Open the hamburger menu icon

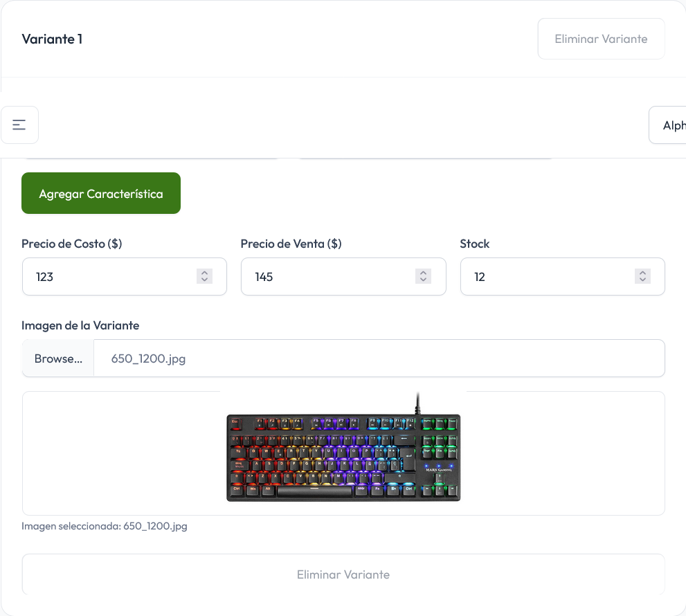tap(19, 125)
